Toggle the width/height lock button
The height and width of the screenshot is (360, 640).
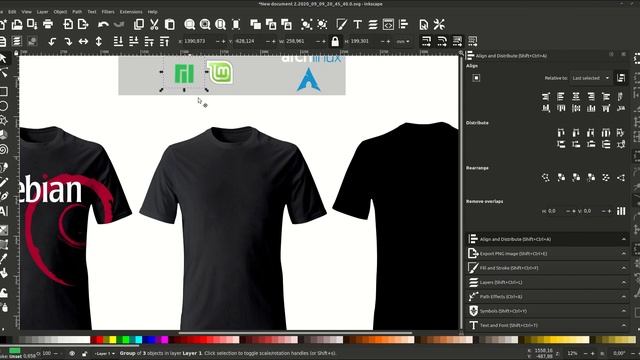point(335,41)
